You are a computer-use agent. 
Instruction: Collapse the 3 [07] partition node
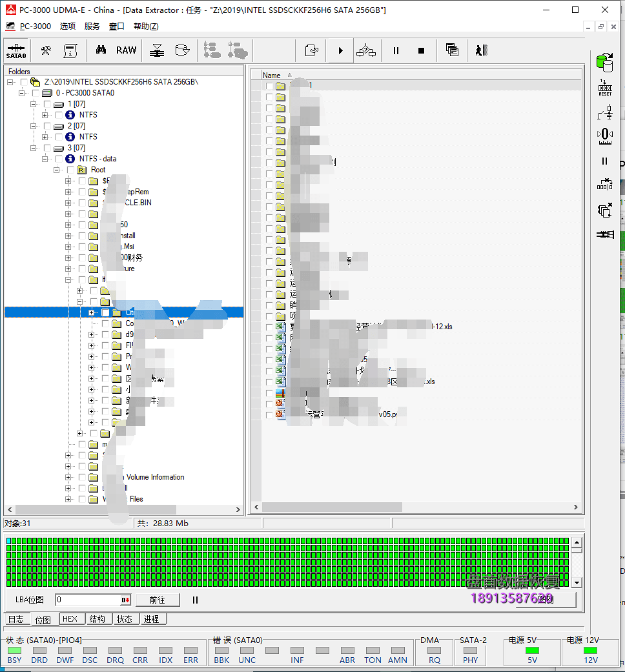click(x=33, y=148)
